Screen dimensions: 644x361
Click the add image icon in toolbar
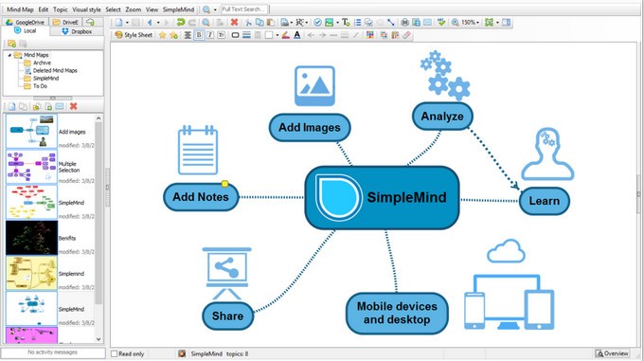tap(329, 22)
